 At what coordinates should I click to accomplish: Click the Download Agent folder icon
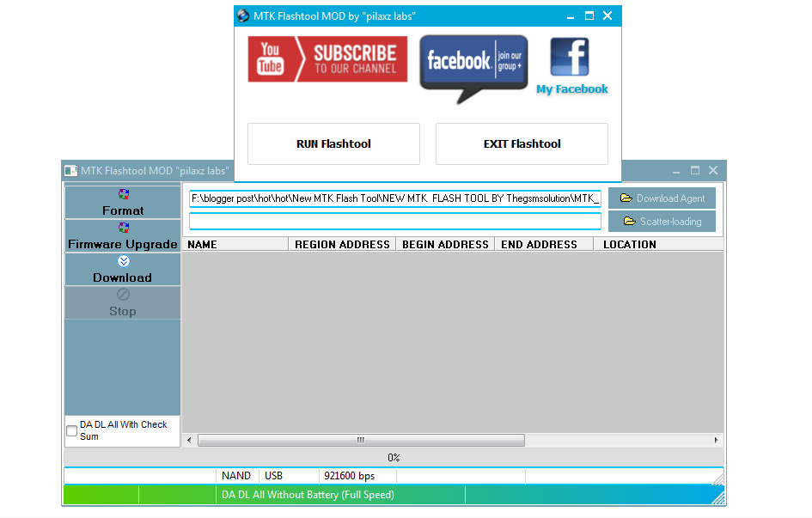626,198
